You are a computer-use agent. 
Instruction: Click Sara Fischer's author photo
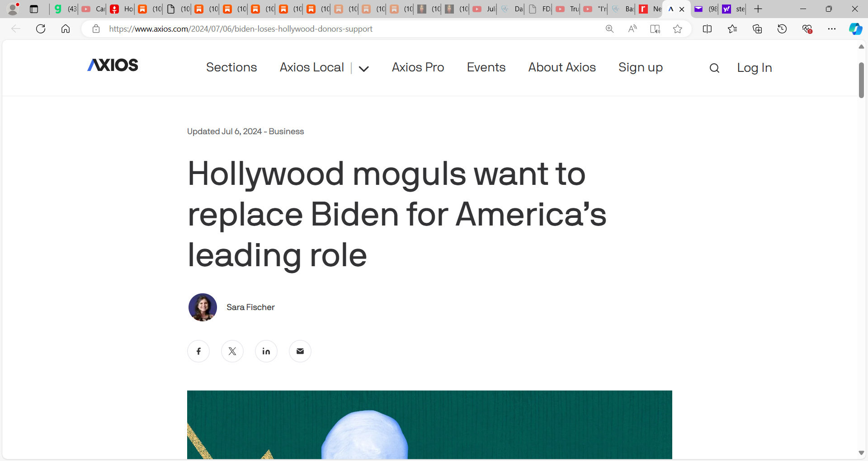click(203, 307)
